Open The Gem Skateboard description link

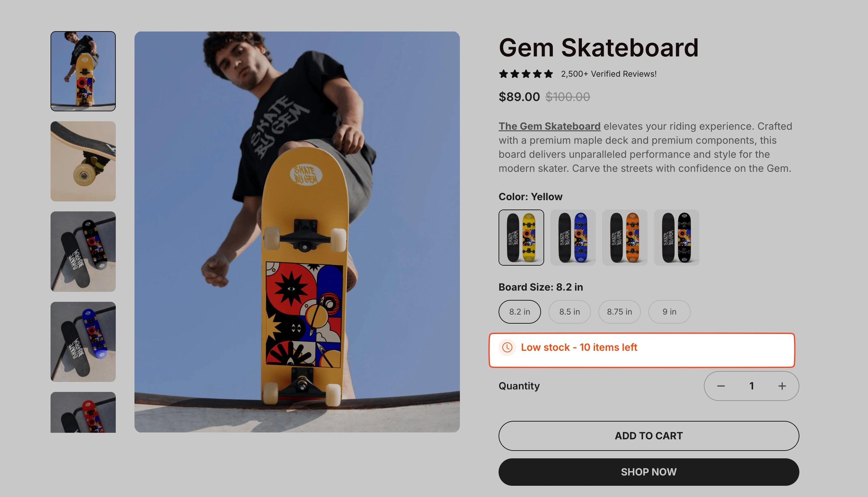[549, 126]
